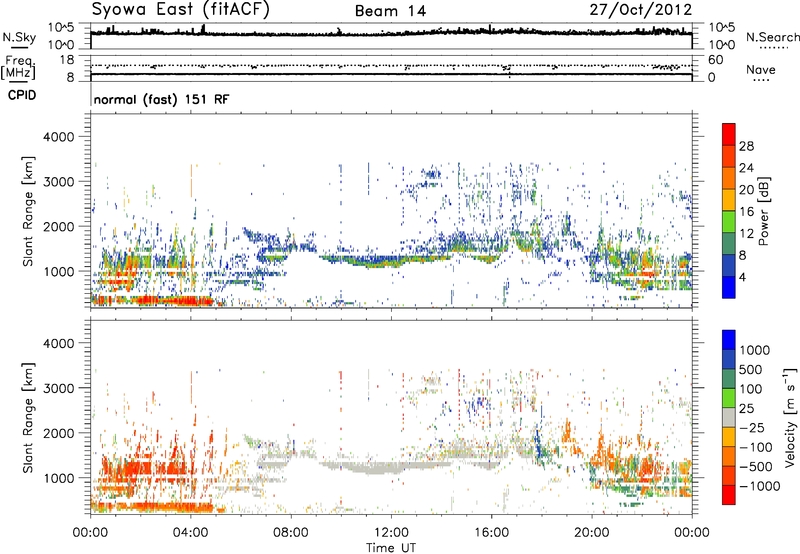Click power panel 'Slant Range [km]' label
This screenshot has height=554, width=800.
(28, 211)
